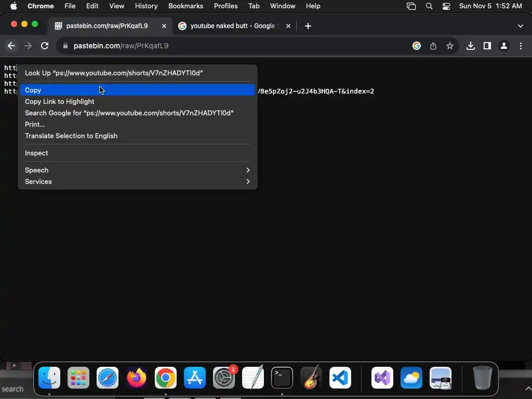Viewport: 532px width, 399px height.
Task: Choose Copy in the context menu
Action: 137,90
